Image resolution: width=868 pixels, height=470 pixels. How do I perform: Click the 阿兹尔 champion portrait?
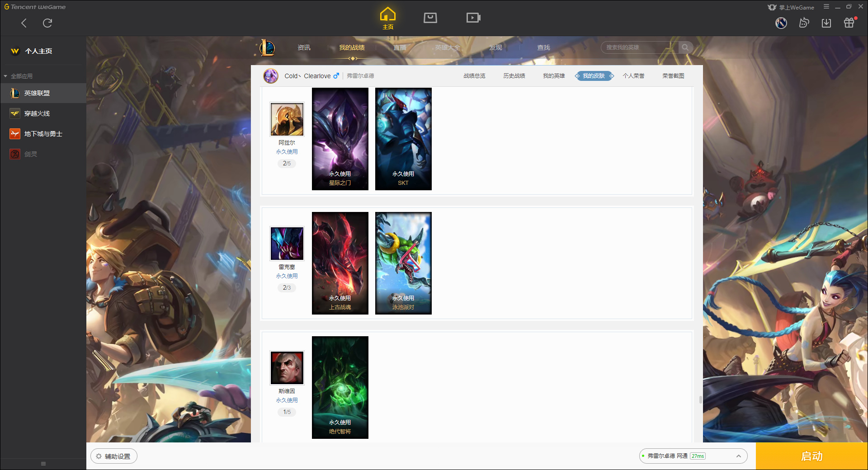[x=287, y=119]
